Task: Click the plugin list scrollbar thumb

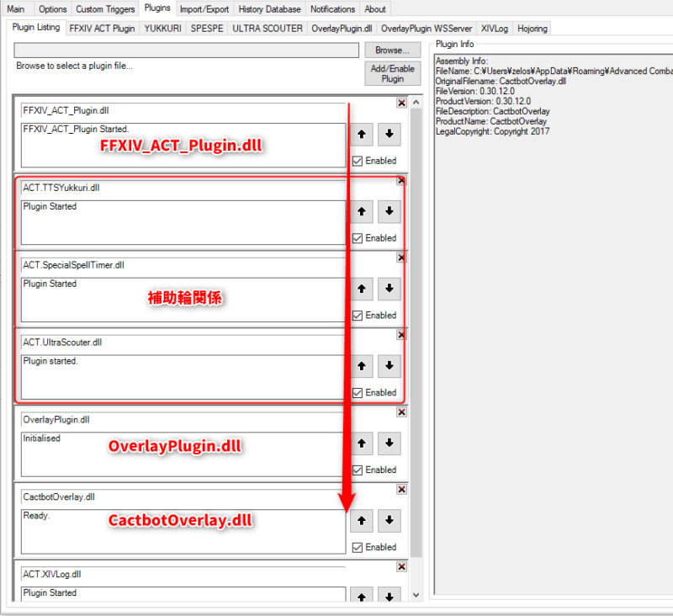Action: pos(416,332)
